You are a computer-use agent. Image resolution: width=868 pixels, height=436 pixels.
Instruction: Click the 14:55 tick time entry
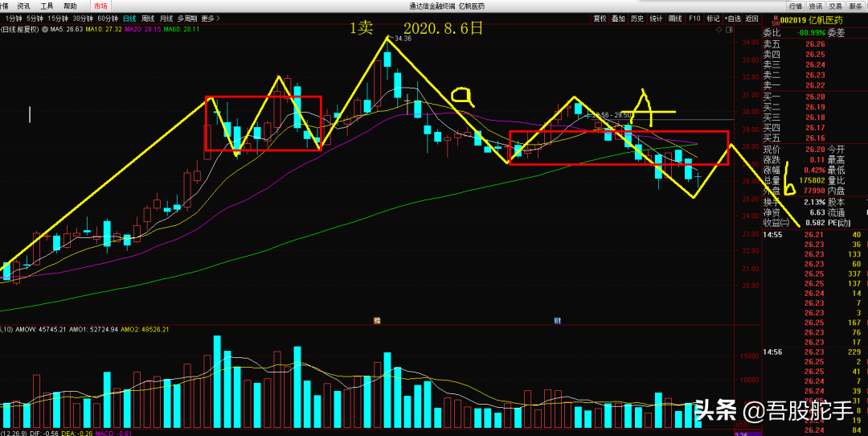773,235
